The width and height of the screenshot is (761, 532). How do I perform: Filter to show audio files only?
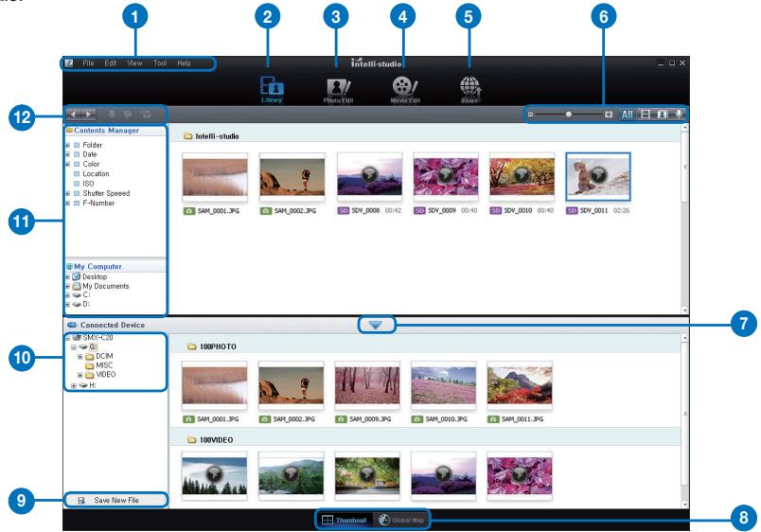679,115
